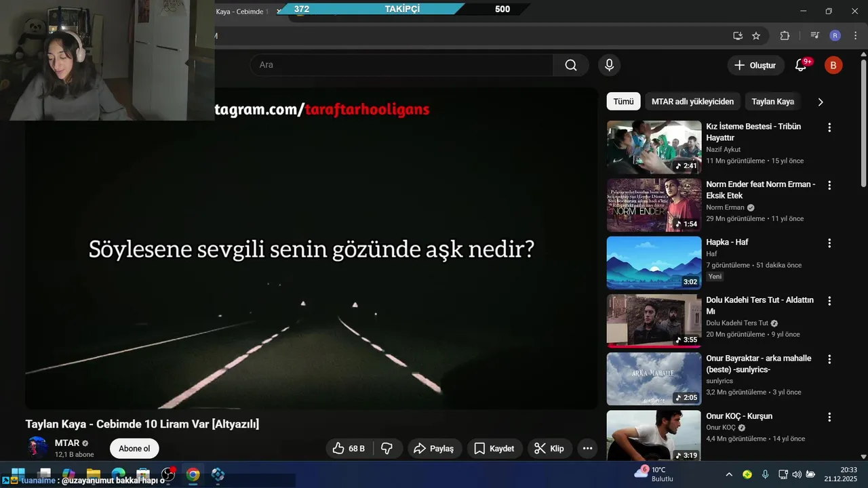The width and height of the screenshot is (868, 488).
Task: Open MTAR channel avatar
Action: [37, 447]
